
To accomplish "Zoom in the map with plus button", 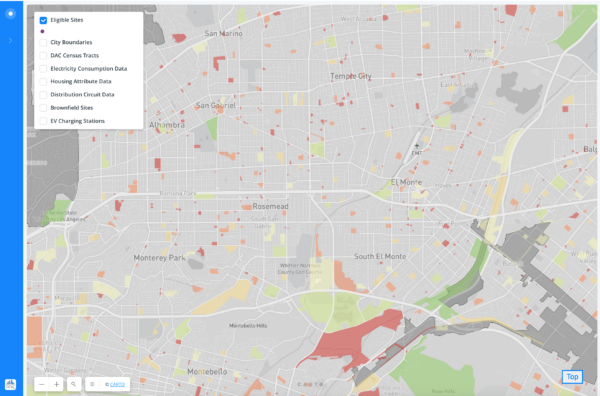I will 56,384.
